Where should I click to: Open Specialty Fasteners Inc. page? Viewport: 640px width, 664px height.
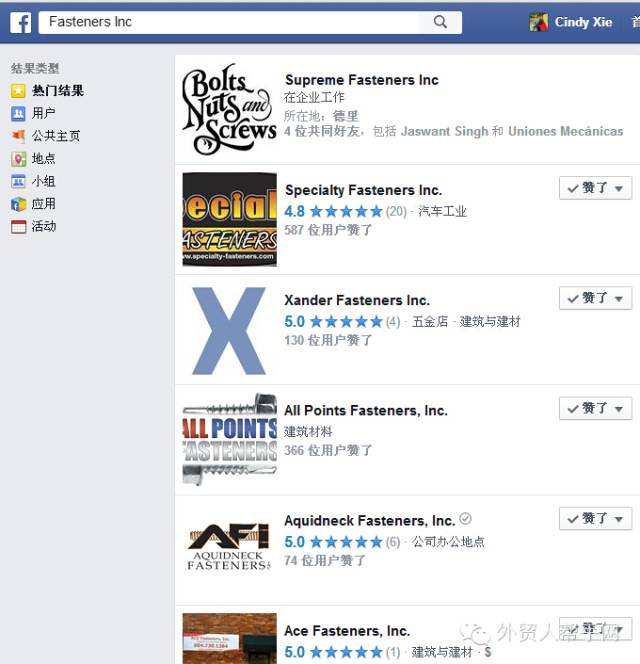click(x=363, y=190)
